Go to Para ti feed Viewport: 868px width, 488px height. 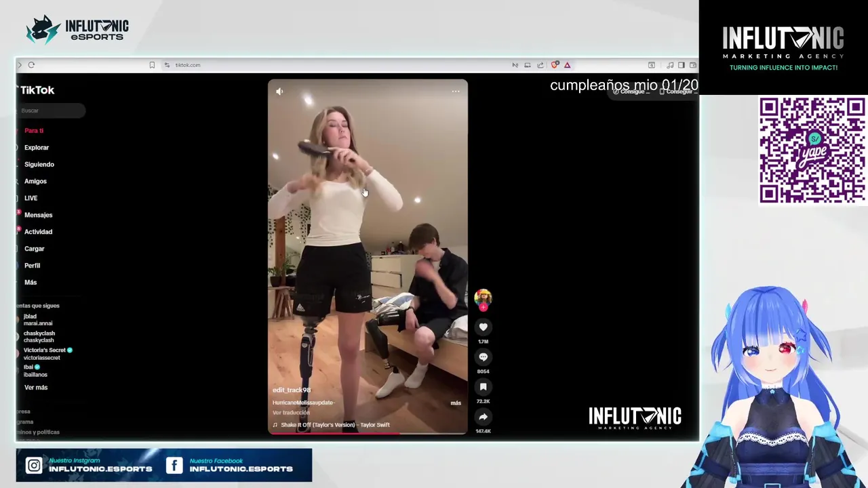(34, 131)
